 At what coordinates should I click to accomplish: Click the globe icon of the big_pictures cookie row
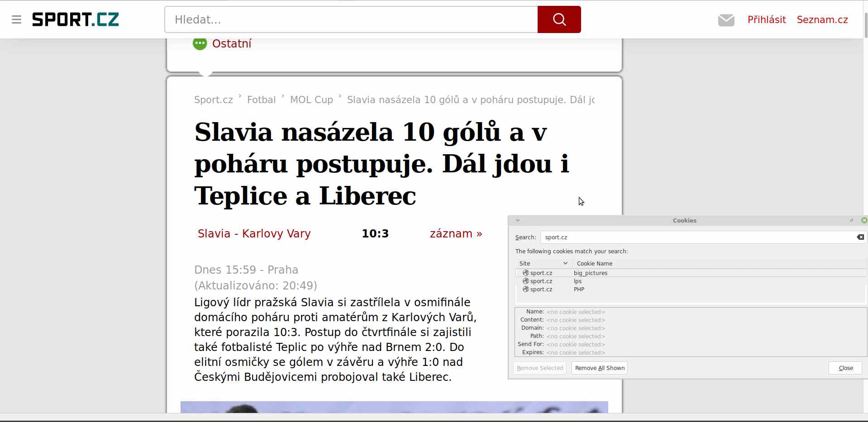[x=525, y=273]
